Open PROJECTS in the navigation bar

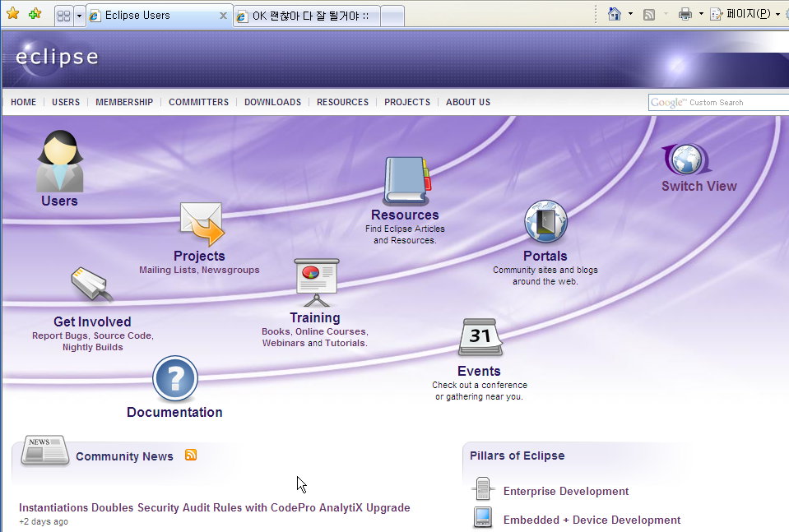[x=407, y=102]
